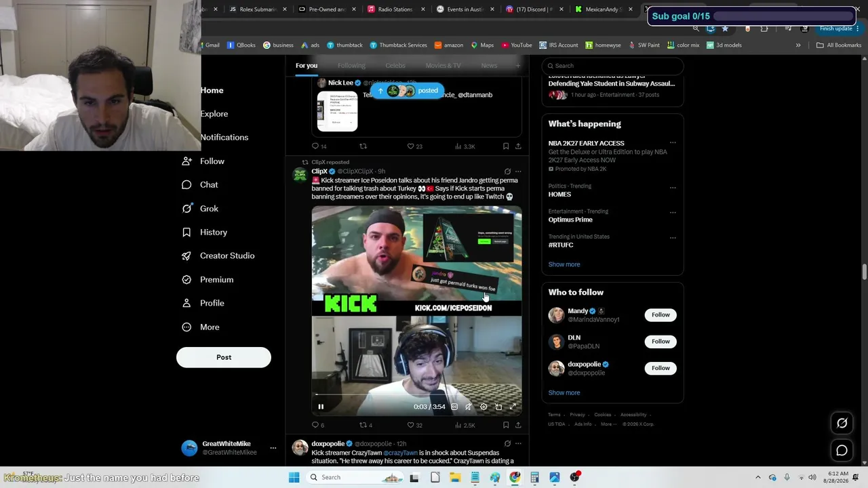868x488 pixels.
Task: View analytics for the ClipX post
Action: [x=465, y=426]
